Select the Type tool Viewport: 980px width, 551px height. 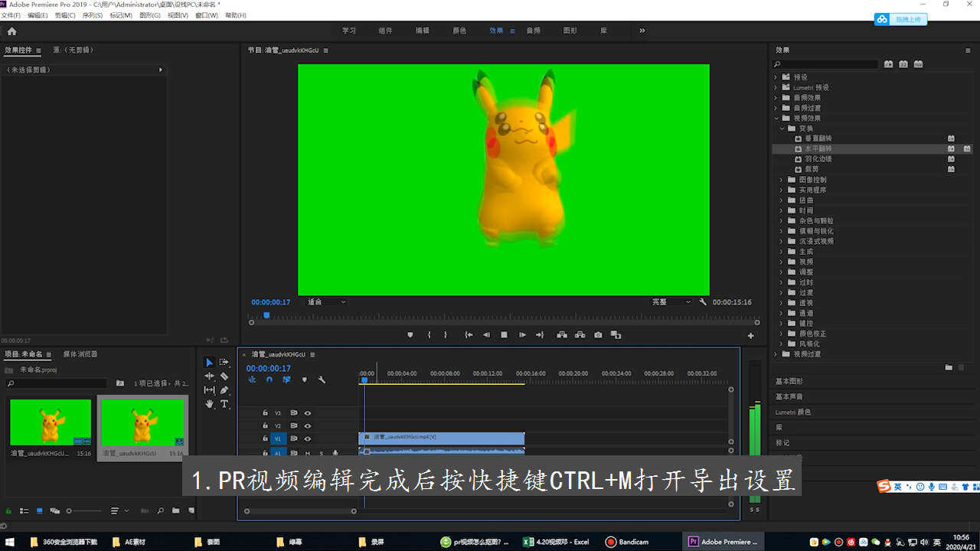click(224, 404)
